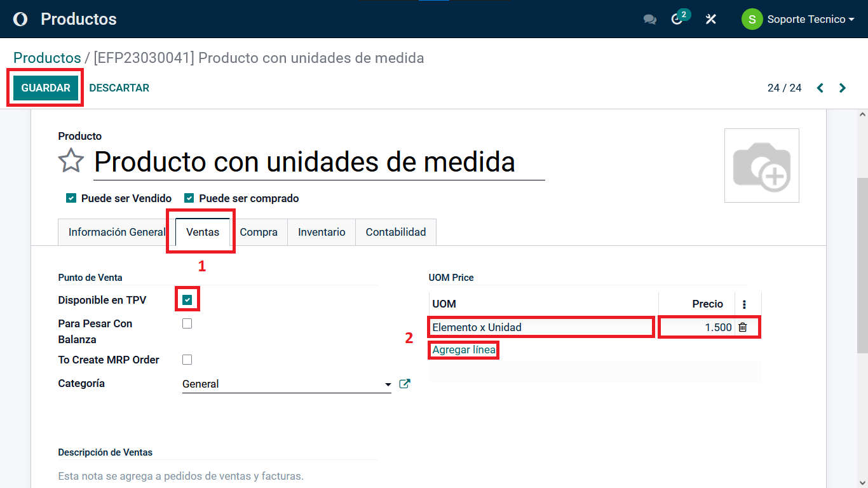Switch to the Contabilidad tab
The height and width of the screenshot is (488, 868).
[395, 232]
